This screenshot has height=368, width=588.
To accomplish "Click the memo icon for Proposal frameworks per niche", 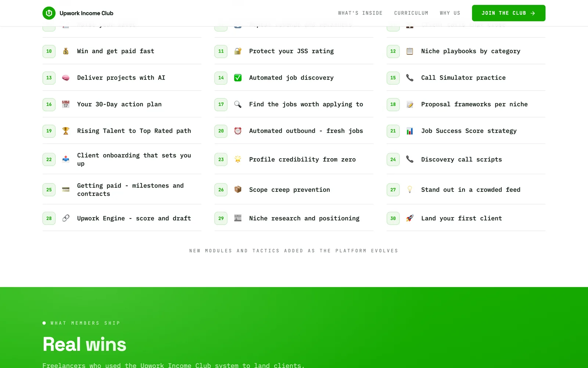I will [x=410, y=104].
